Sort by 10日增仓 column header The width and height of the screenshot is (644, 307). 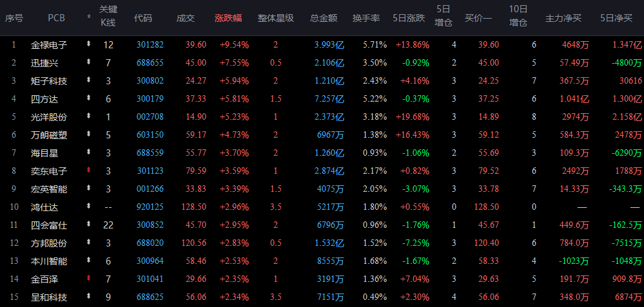(518, 15)
